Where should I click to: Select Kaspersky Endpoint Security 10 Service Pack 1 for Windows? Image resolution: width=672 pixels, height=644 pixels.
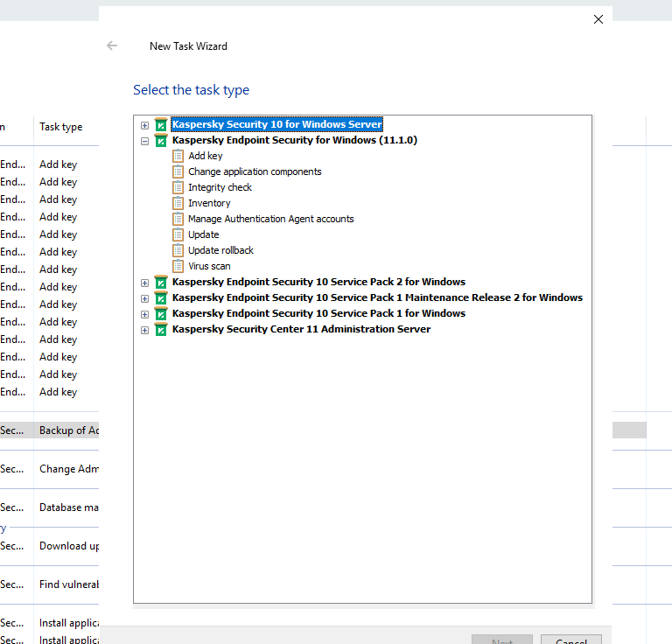click(x=318, y=313)
